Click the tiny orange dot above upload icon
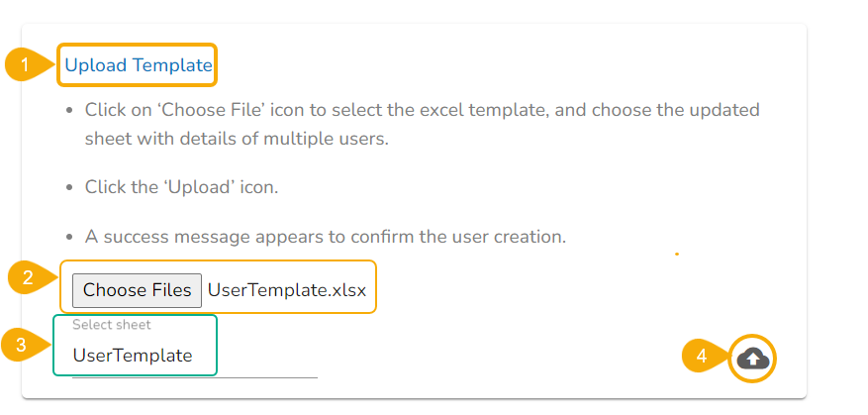Viewport: 868px width, 415px height. (676, 255)
